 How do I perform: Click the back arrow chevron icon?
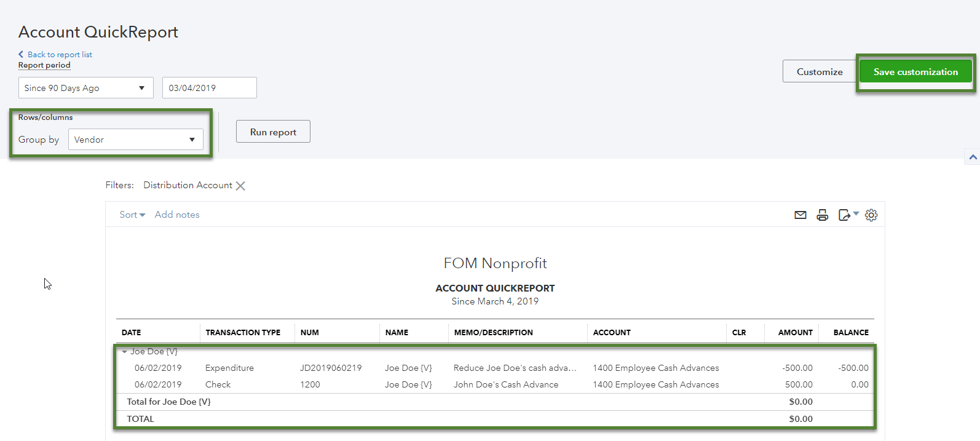pos(21,54)
